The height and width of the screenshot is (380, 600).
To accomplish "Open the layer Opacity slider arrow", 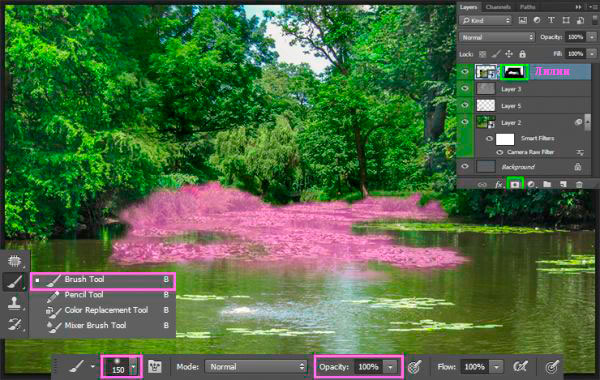I will (x=592, y=37).
